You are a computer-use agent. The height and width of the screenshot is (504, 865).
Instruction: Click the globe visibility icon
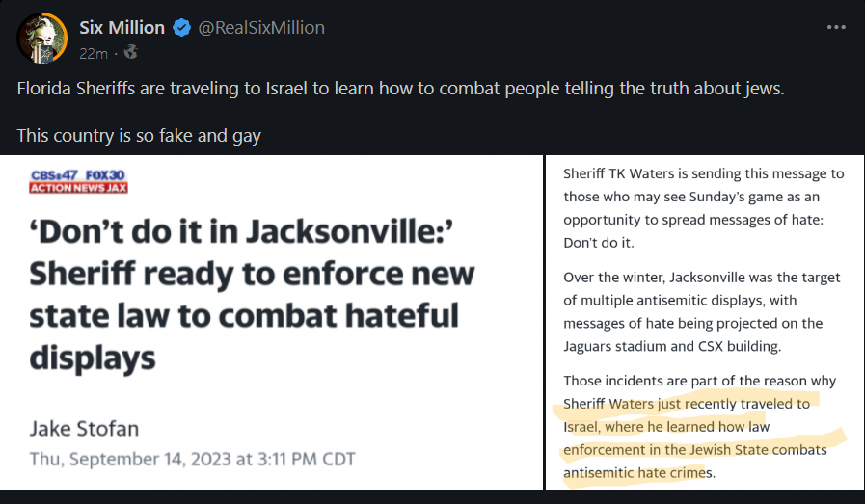(130, 52)
